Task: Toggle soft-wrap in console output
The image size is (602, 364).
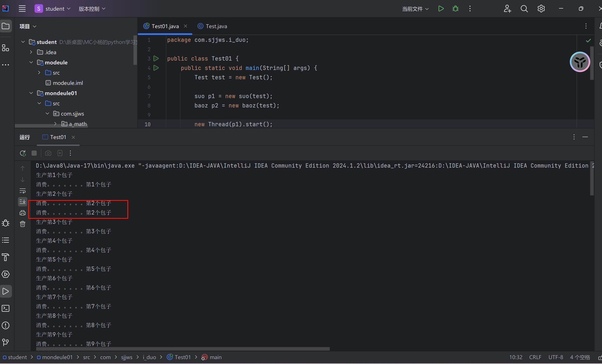Action: click(x=22, y=191)
